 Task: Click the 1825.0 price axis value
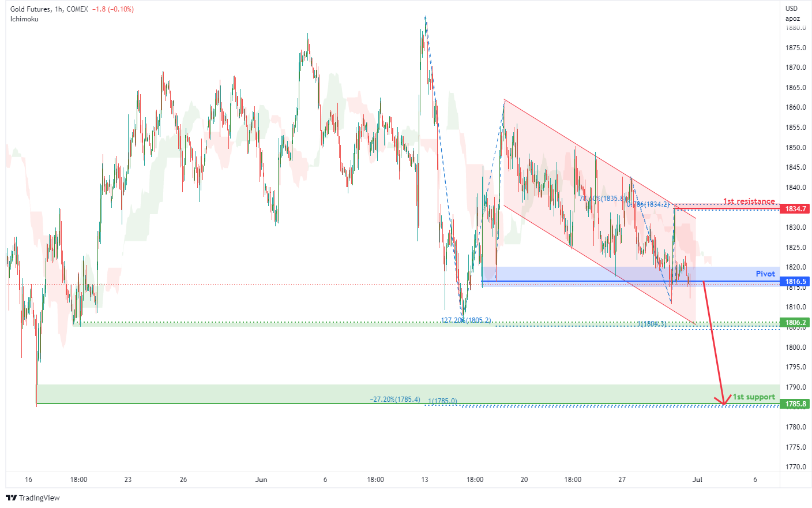[795, 248]
